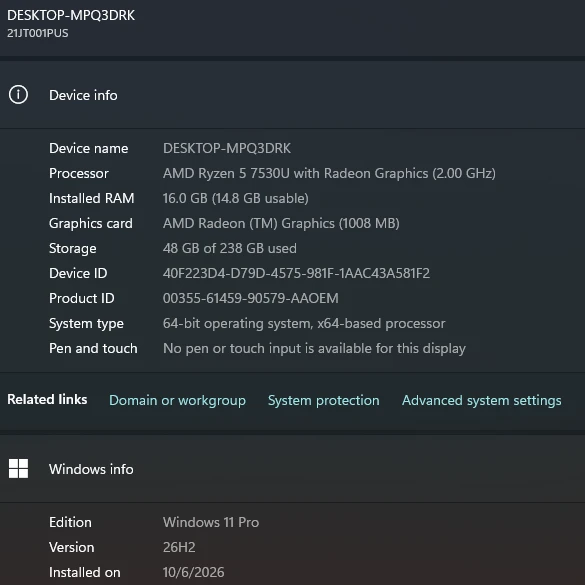
Task: Open Advanced system settings link
Action: tap(481, 400)
